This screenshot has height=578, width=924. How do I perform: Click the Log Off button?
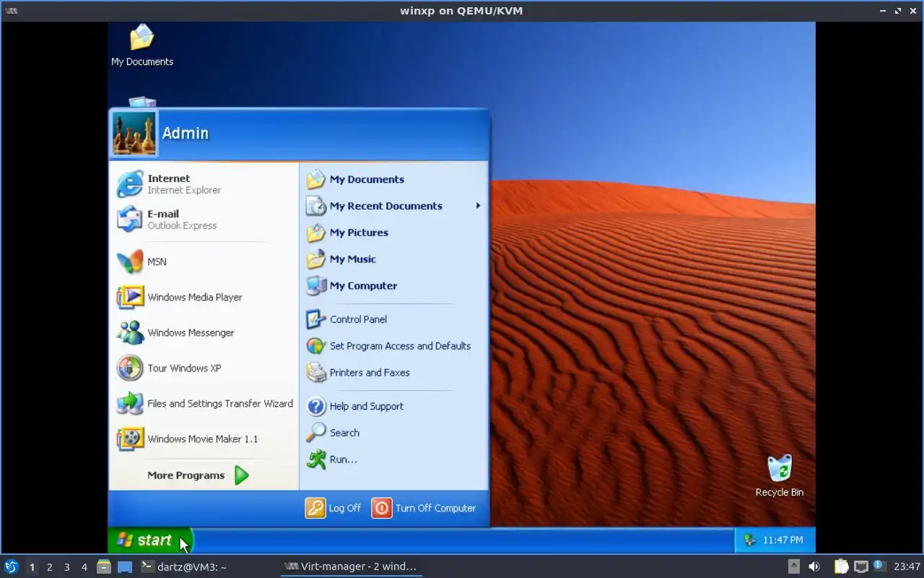333,508
